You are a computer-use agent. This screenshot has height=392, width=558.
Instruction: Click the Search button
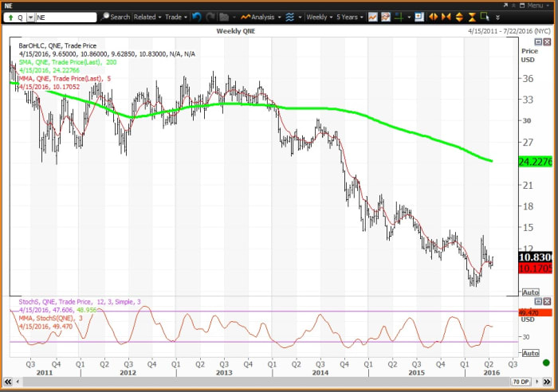coord(116,16)
